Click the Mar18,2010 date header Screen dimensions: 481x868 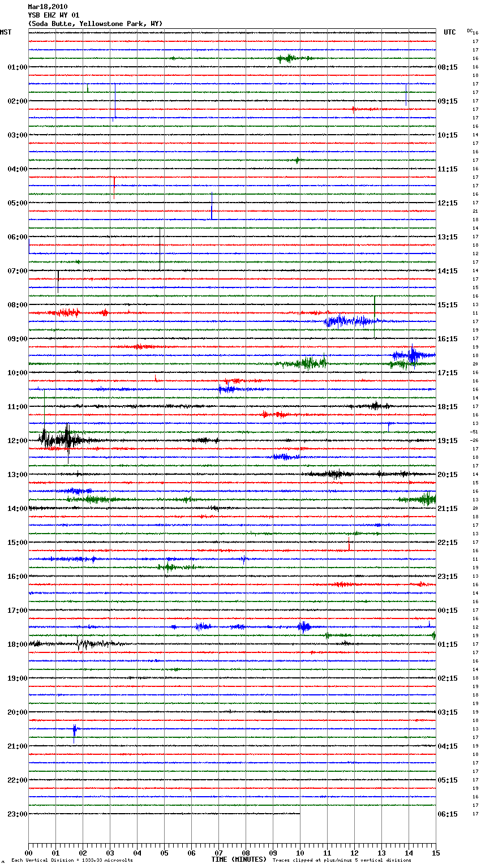[48, 7]
